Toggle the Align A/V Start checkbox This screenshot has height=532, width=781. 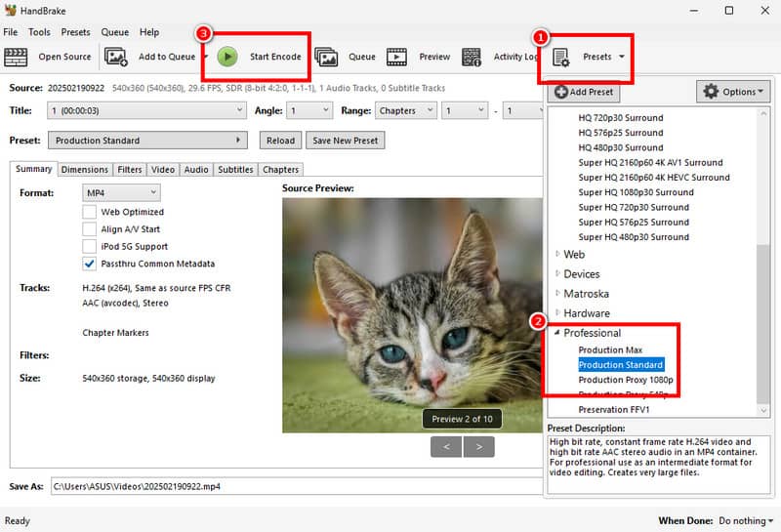pos(90,229)
